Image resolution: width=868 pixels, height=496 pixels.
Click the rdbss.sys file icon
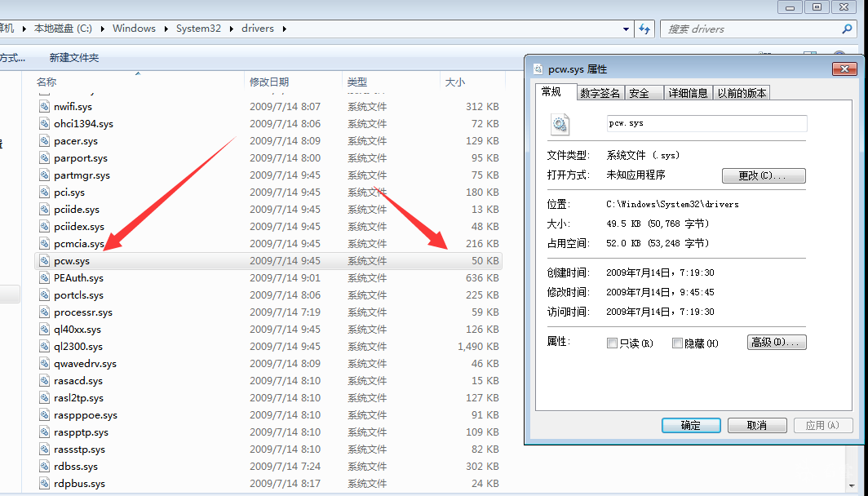click(x=44, y=467)
